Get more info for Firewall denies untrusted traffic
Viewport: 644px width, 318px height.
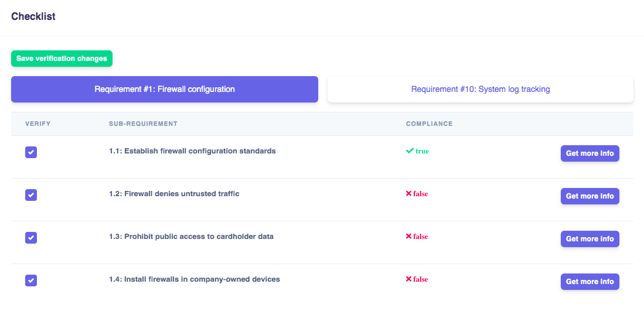tap(590, 196)
